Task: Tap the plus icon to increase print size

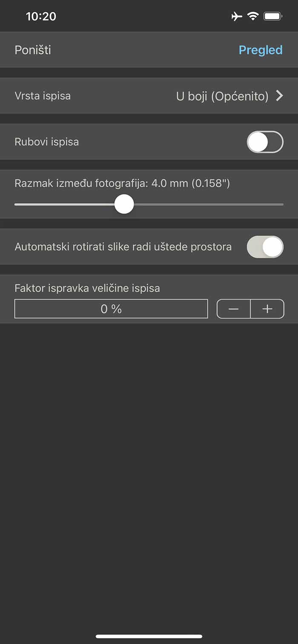Action: tap(267, 309)
